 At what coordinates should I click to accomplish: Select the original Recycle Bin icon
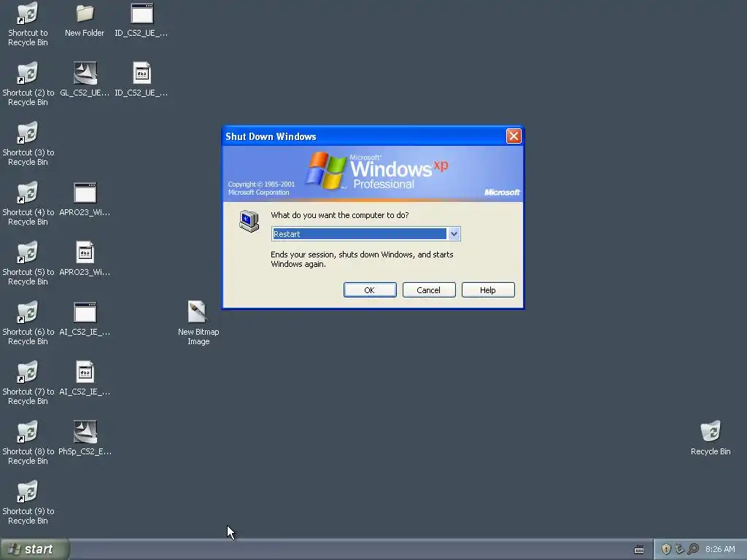click(x=711, y=438)
